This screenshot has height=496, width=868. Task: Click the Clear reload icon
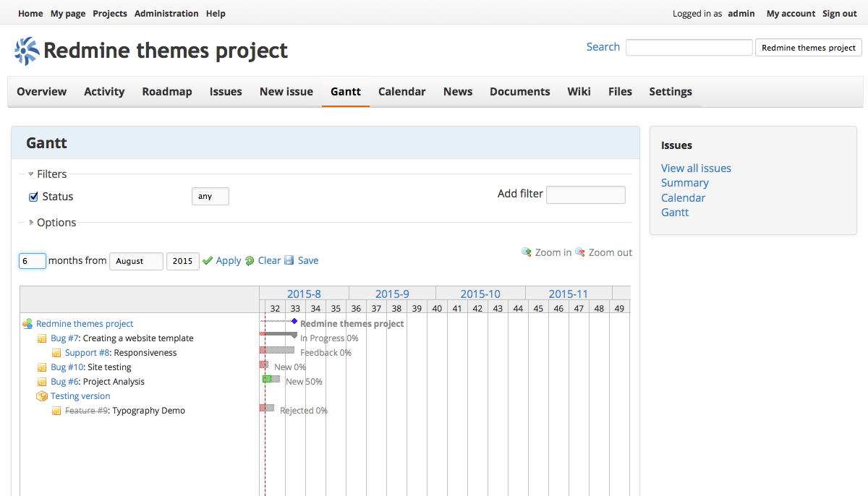[250, 260]
